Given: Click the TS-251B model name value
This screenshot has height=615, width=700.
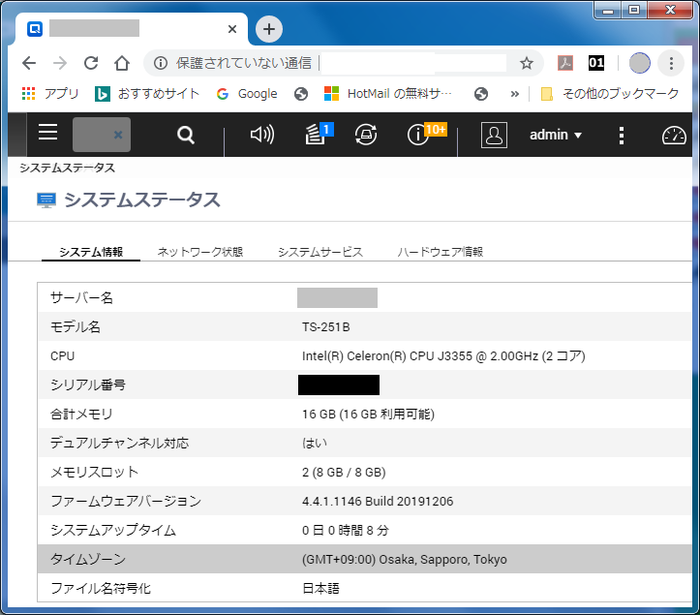Looking at the screenshot, I should [326, 327].
